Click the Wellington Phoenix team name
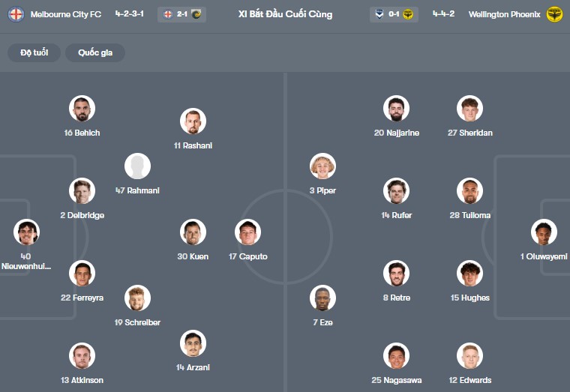 coord(504,14)
